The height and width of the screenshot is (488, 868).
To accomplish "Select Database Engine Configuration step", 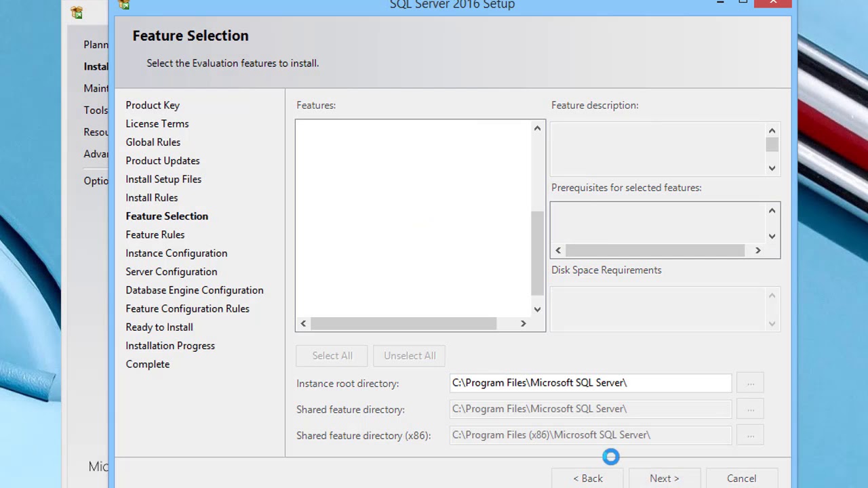I will [x=195, y=290].
